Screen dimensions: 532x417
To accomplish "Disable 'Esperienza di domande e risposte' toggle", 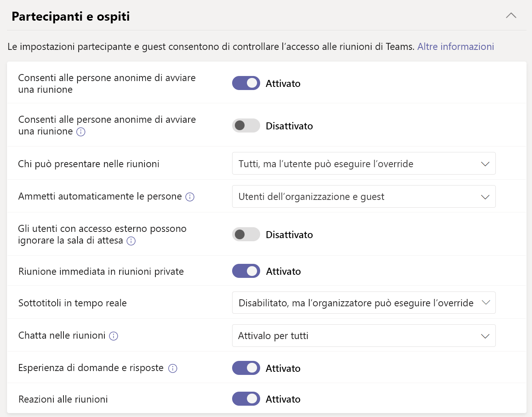I will point(246,368).
